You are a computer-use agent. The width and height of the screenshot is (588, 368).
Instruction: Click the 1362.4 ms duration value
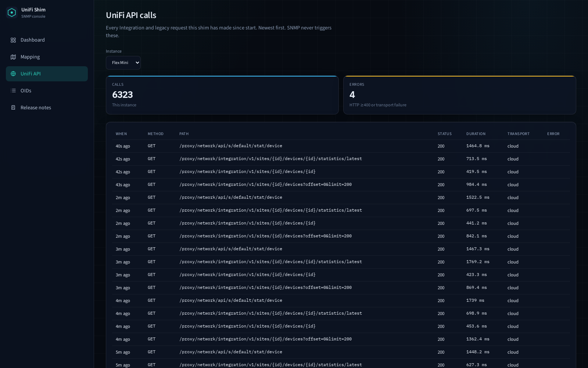pos(478,339)
